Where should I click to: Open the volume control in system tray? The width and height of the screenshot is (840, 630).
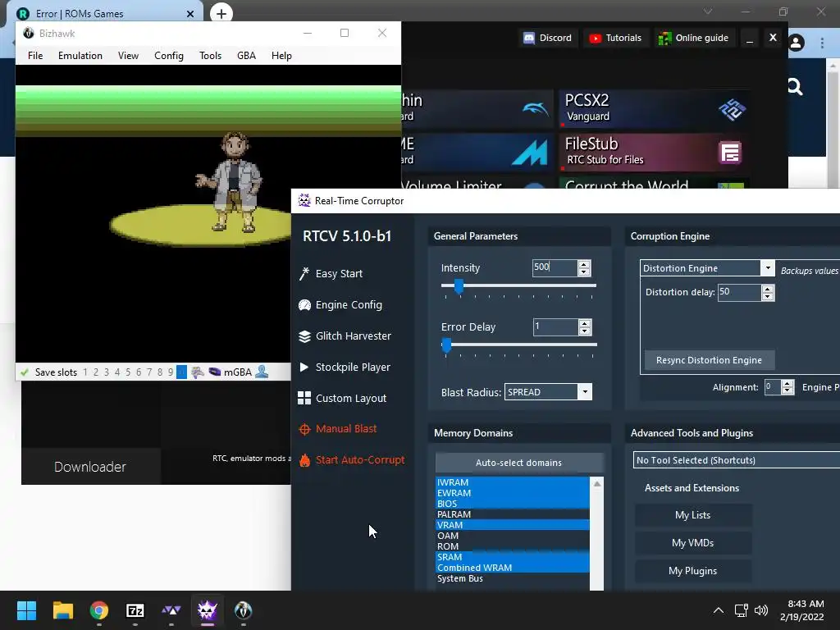point(760,610)
